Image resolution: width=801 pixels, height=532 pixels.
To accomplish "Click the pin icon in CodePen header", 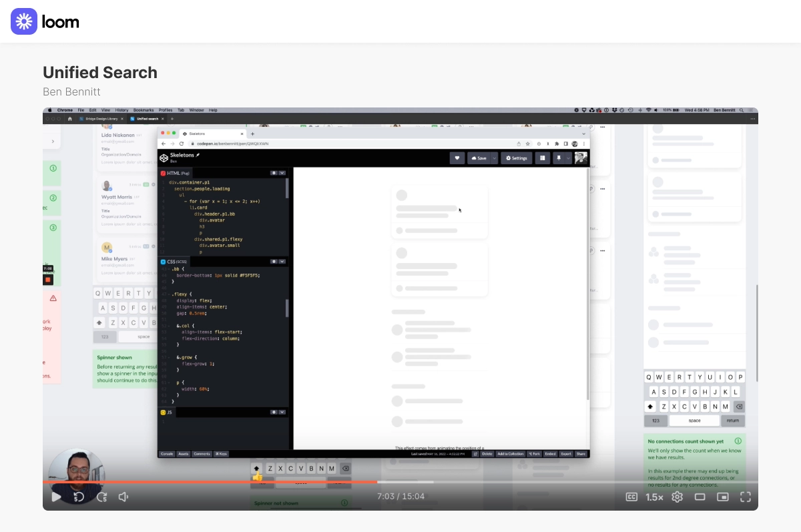I will click(x=558, y=158).
